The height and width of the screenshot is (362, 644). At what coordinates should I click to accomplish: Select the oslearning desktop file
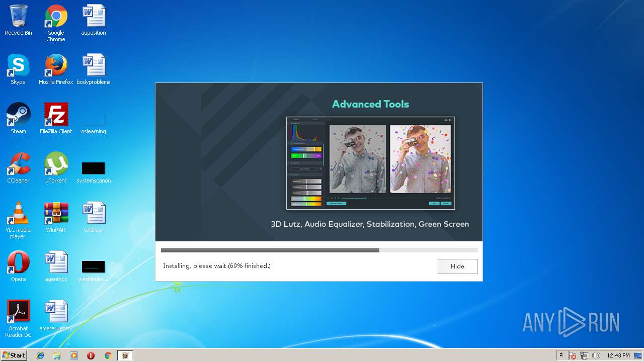coord(94,123)
